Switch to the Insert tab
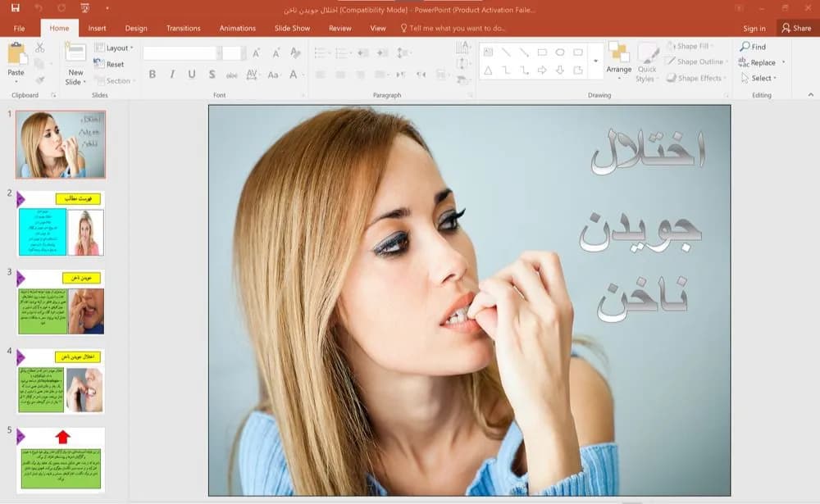 (x=97, y=28)
